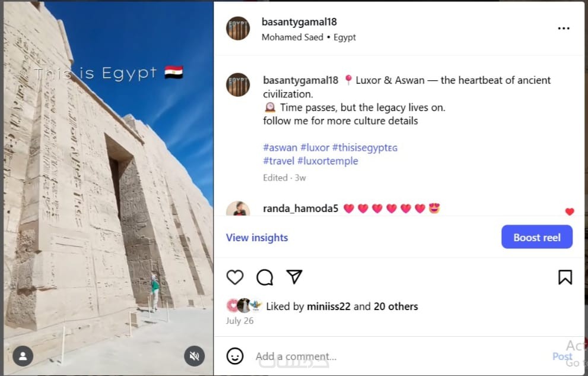The width and height of the screenshot is (588, 376).
Task: Toggle the video mute speaker icon
Action: 194,356
